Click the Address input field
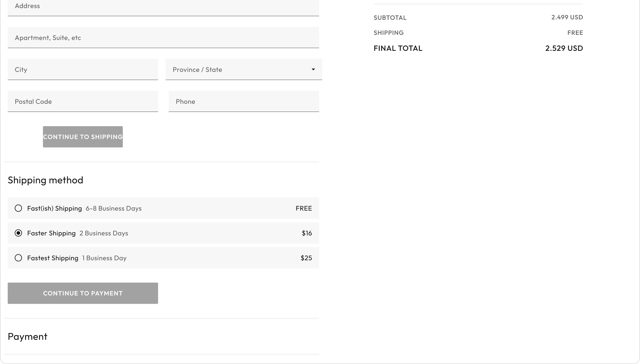 pos(163,6)
